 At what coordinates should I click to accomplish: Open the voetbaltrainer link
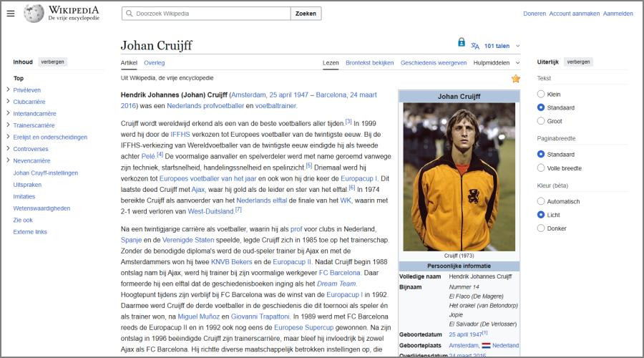tap(275, 106)
